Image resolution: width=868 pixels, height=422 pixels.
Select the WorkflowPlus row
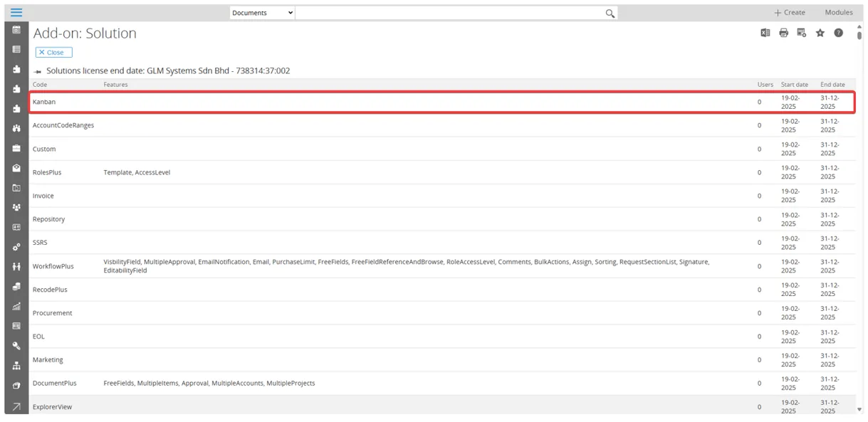(x=53, y=266)
